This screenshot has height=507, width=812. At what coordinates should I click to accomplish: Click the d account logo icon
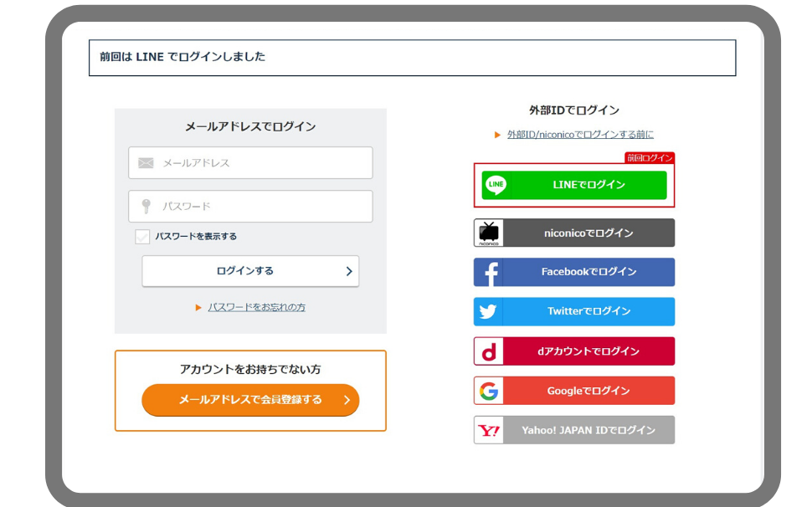pyautogui.click(x=488, y=351)
